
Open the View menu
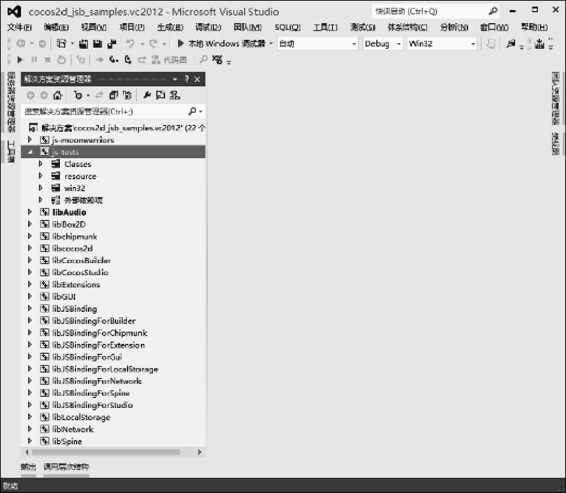(94, 27)
